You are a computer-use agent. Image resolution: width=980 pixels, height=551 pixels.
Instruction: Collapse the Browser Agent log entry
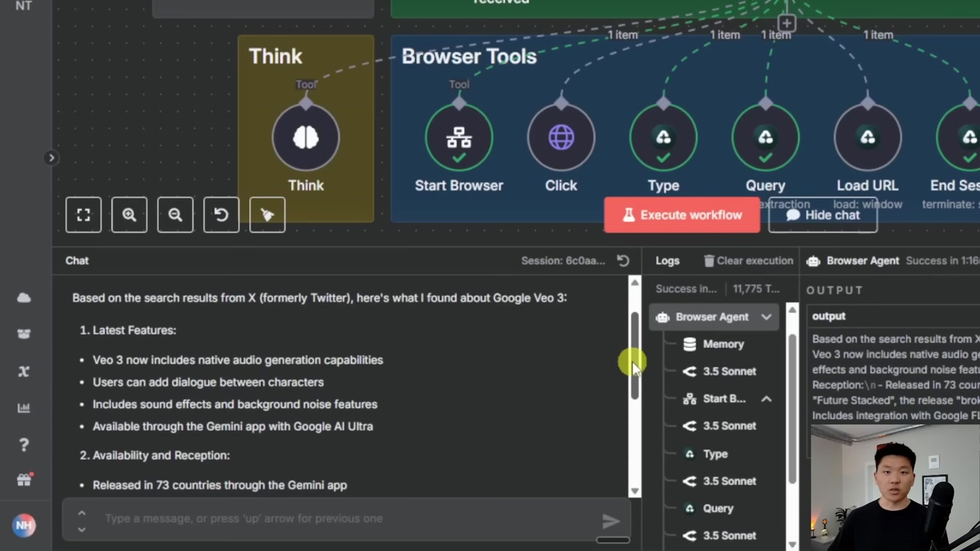coord(766,317)
